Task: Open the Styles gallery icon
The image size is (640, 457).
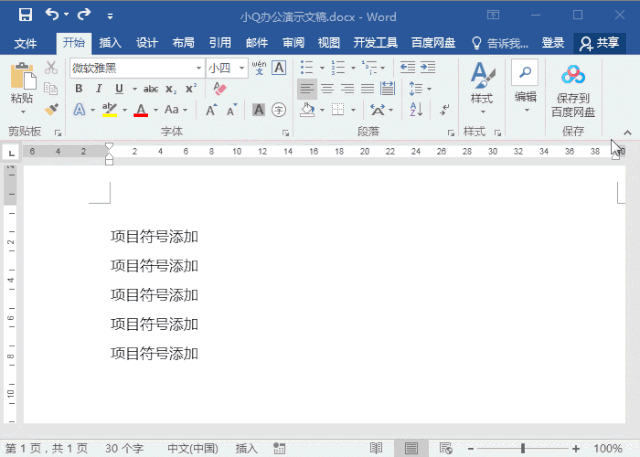Action: pos(482,75)
